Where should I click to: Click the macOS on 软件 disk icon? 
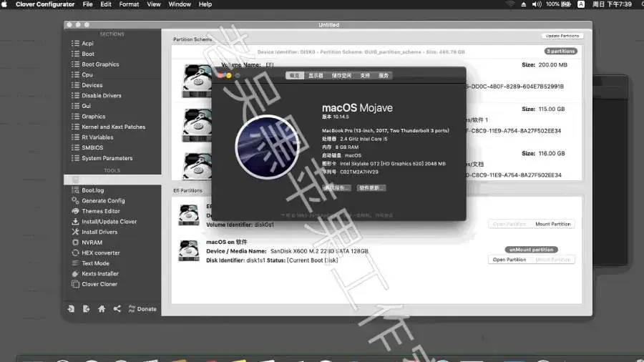(x=188, y=251)
